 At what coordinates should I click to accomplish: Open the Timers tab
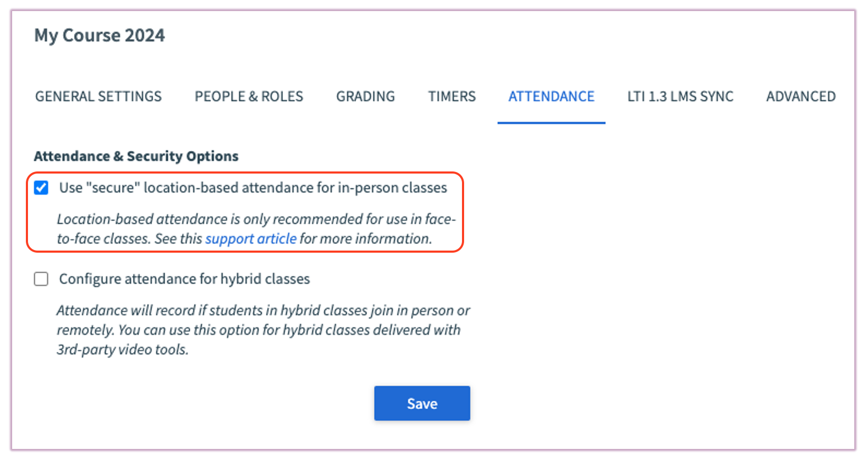coord(451,96)
